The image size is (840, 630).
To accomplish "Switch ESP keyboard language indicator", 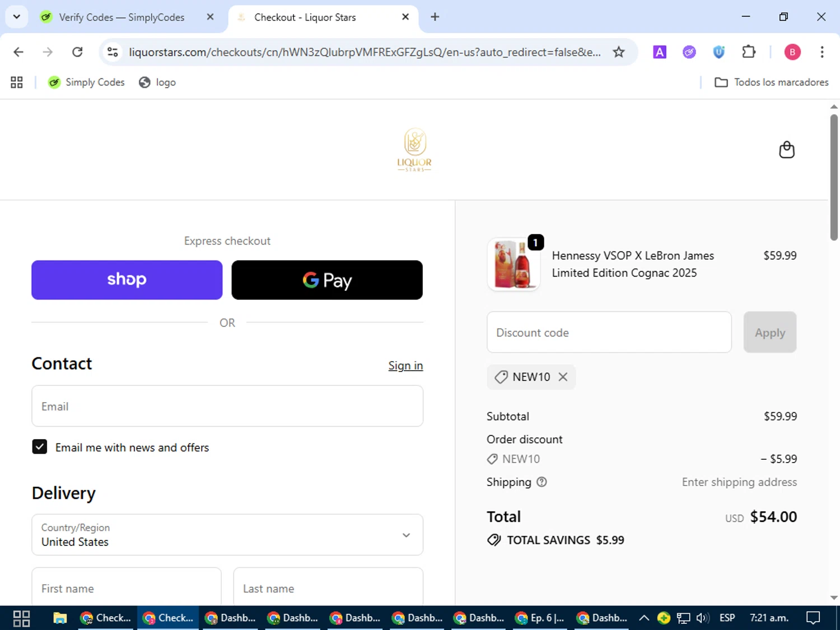I will [727, 618].
